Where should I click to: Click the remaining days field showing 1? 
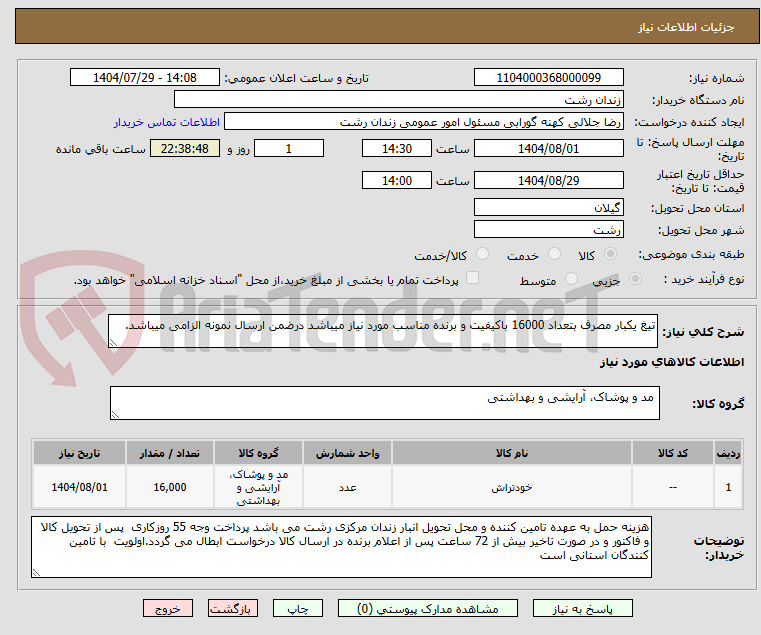coord(289,148)
